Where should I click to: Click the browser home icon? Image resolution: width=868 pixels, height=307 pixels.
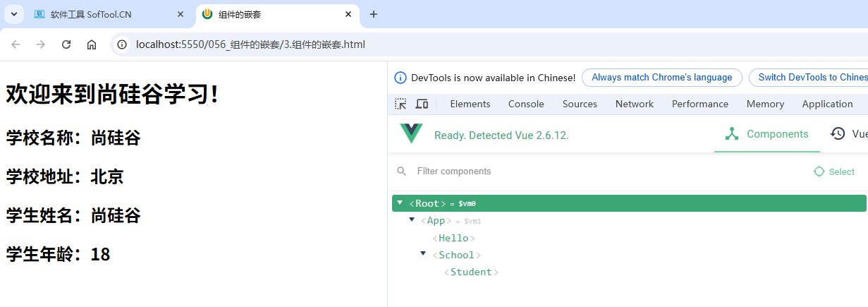click(91, 44)
